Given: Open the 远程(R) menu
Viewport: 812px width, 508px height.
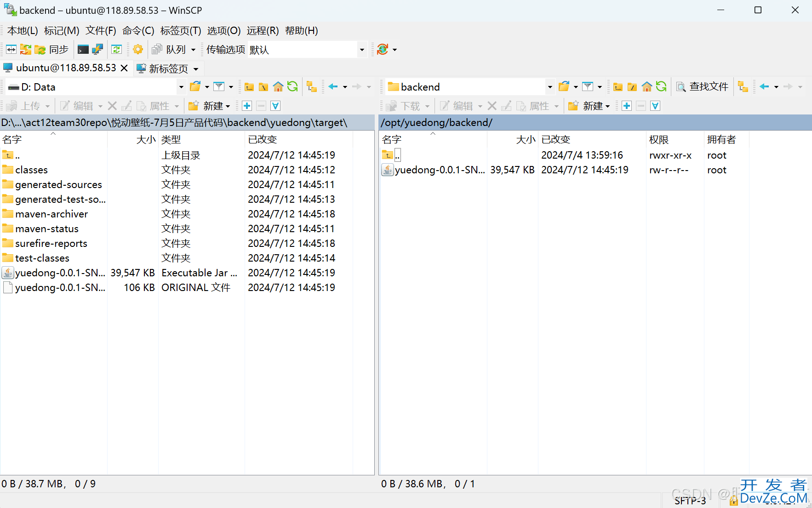Looking at the screenshot, I should click(263, 31).
